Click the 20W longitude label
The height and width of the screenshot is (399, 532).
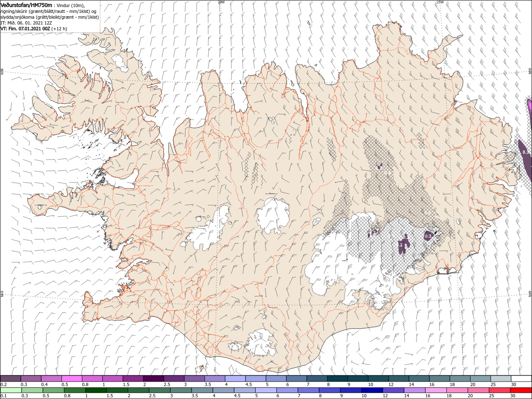click(x=221, y=2)
